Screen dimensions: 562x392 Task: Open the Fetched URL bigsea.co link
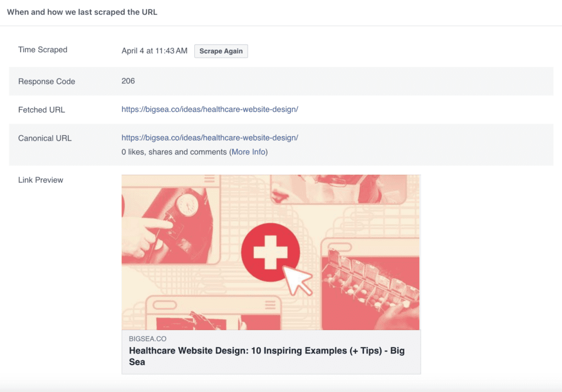(x=210, y=109)
